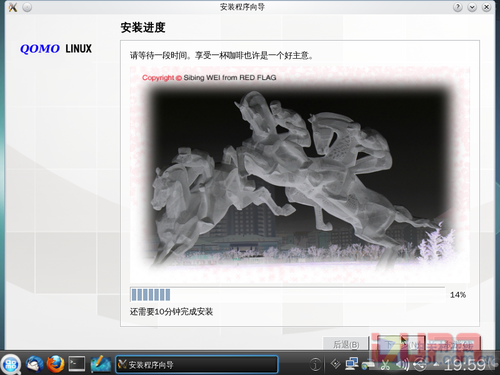Click the X window menu icon in titlebar
The image size is (500, 375).
[13, 7]
